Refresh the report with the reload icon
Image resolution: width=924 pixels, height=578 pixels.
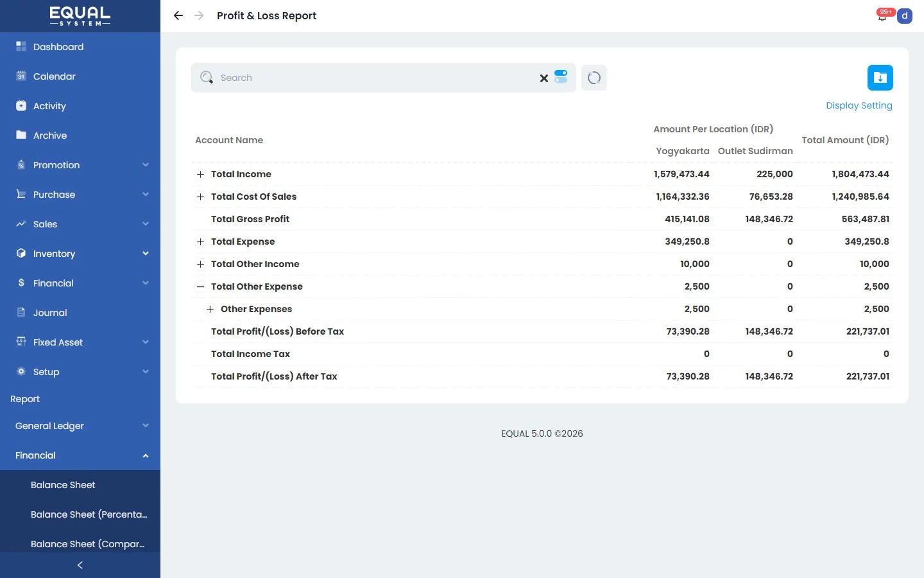(594, 78)
